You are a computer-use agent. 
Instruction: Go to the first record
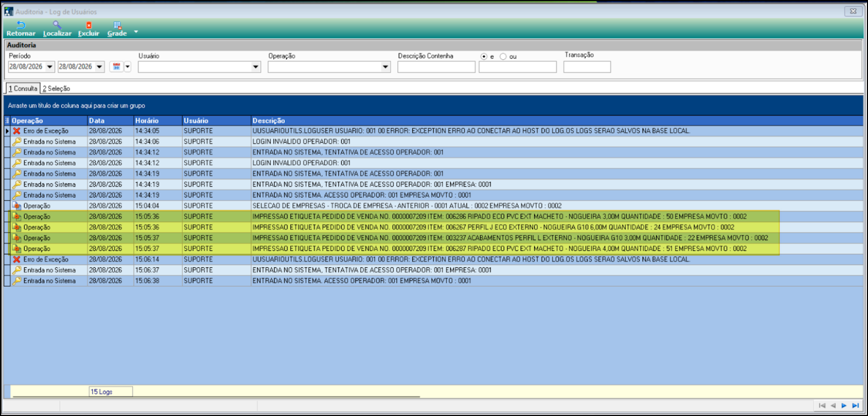[822, 405]
